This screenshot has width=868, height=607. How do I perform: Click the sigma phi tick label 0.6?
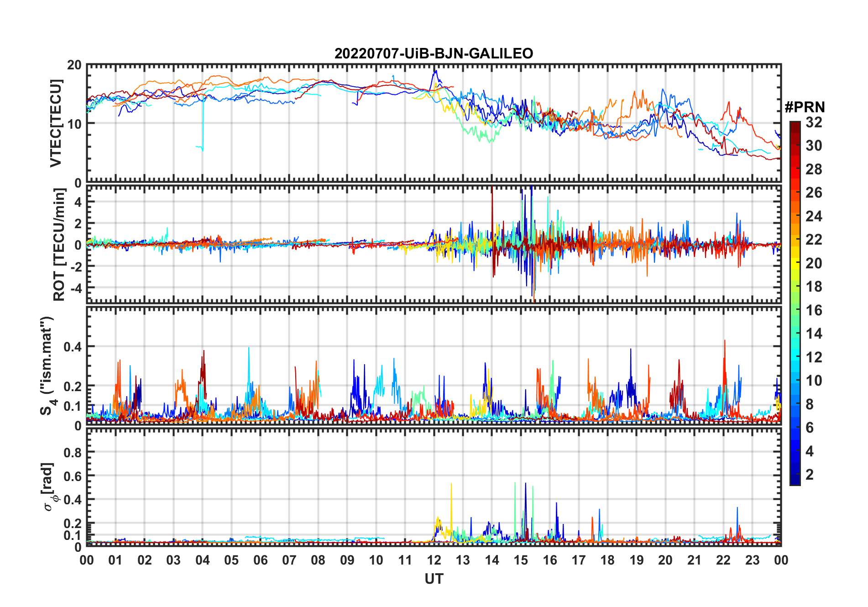(73, 476)
